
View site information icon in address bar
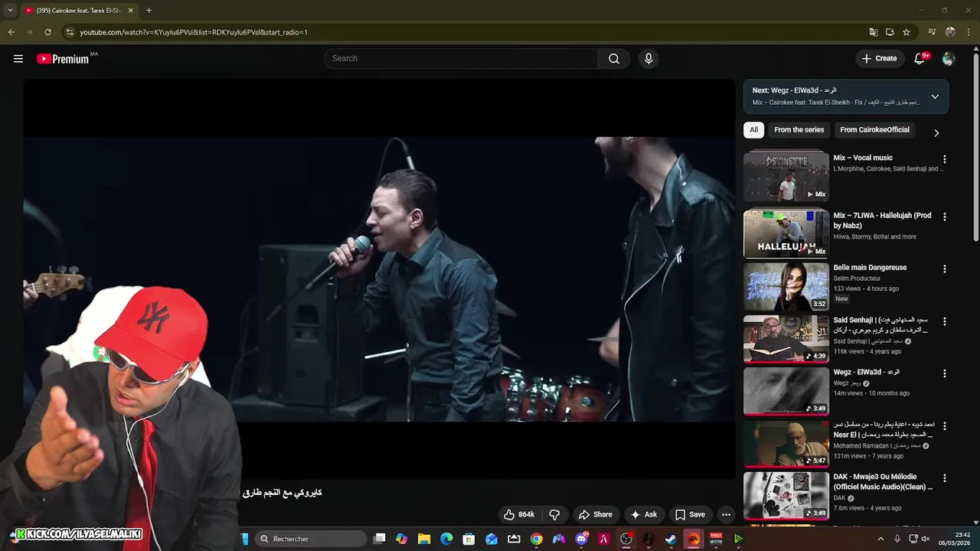(70, 32)
